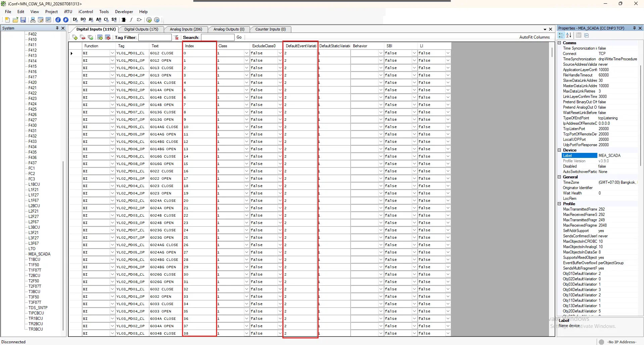Click the network topology toolbar icon
The image size is (644, 345).
tap(33, 20)
